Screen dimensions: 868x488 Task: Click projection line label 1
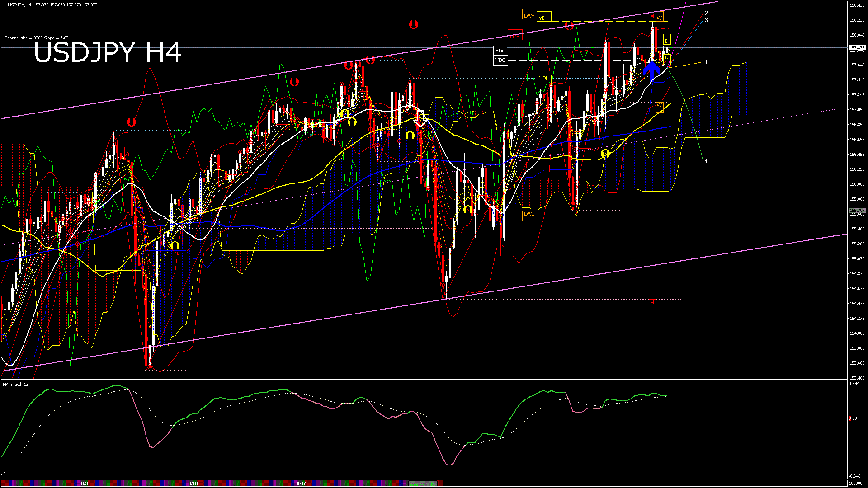pyautogui.click(x=706, y=62)
